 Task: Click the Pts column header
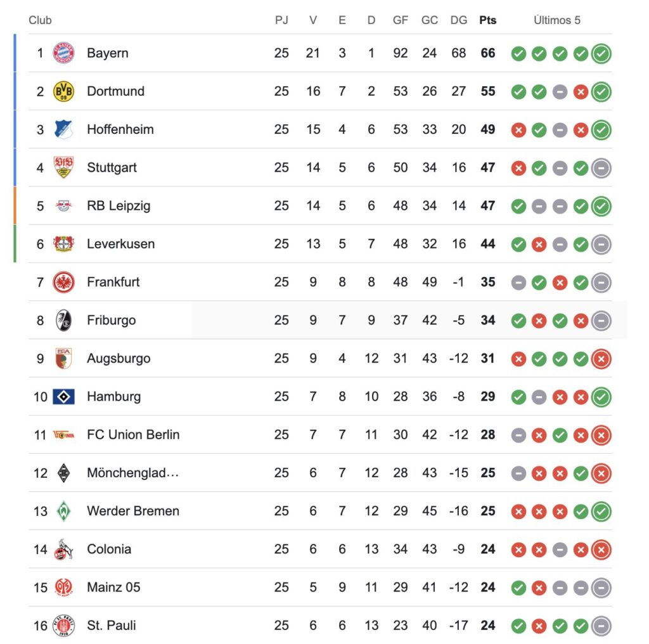pyautogui.click(x=487, y=20)
